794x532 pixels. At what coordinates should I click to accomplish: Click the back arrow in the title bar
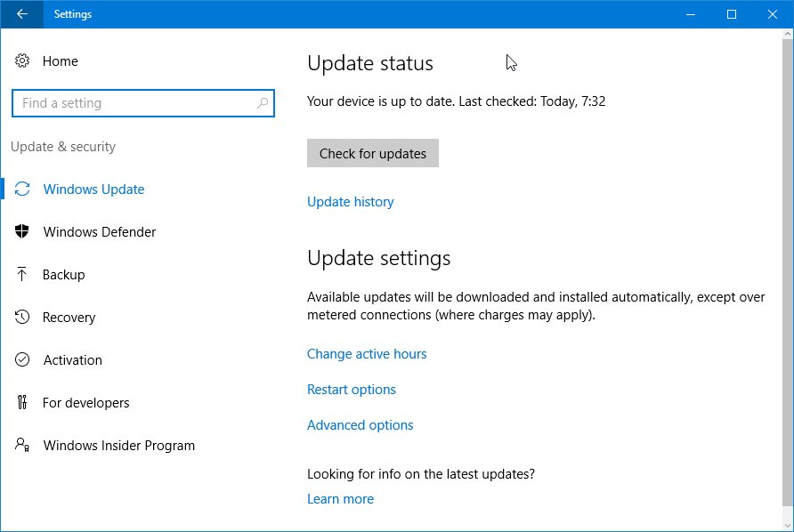(x=21, y=14)
